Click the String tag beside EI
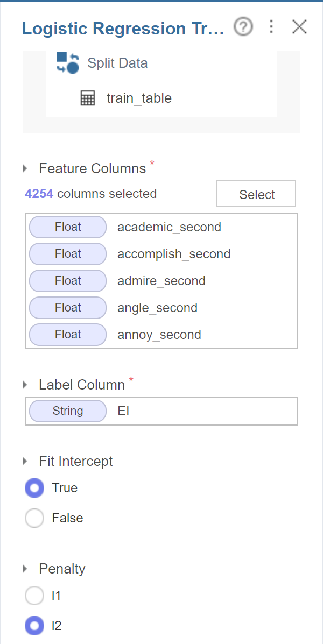323x644 pixels. coord(68,412)
